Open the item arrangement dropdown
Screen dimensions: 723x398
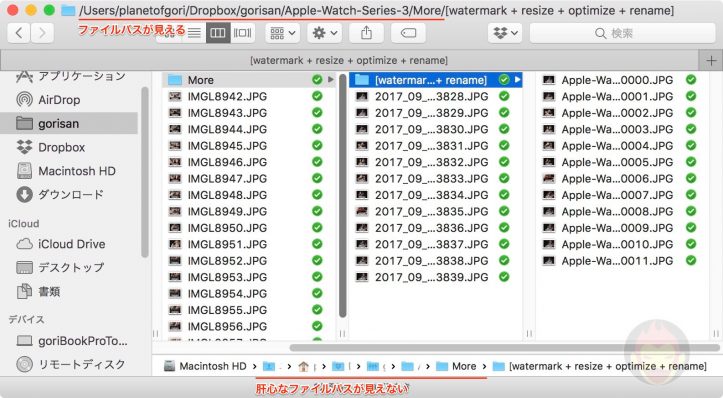pyautogui.click(x=283, y=33)
